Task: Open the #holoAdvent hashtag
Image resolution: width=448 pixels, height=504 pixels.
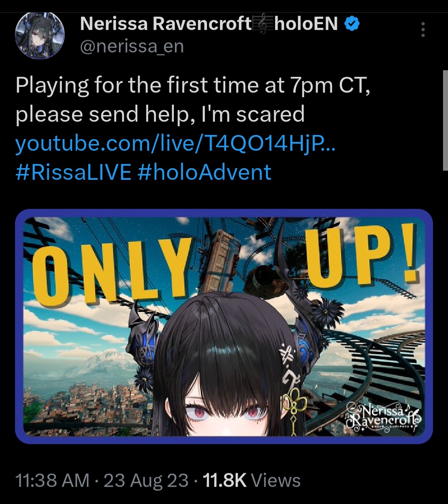Action: 204,172
